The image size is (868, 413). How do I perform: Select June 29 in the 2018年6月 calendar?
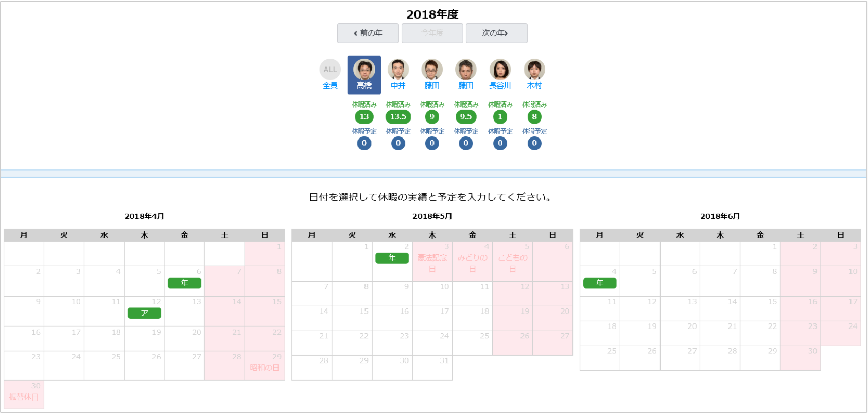click(760, 358)
